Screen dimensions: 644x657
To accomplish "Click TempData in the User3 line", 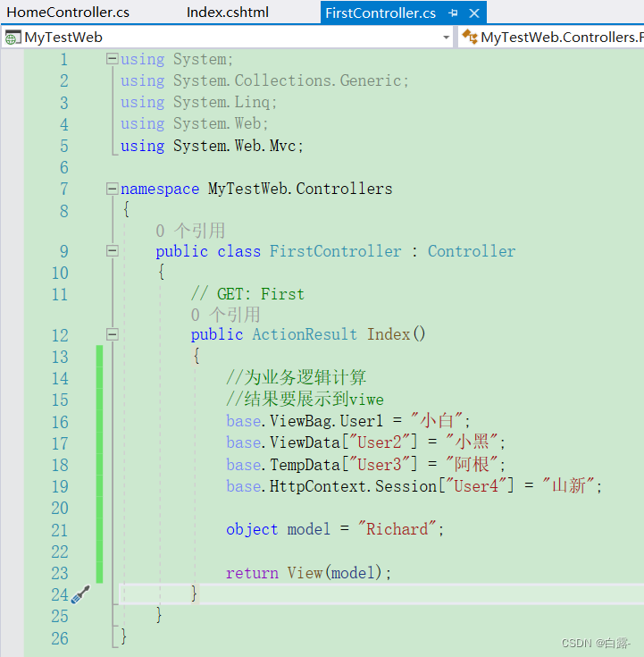I will point(305,465).
